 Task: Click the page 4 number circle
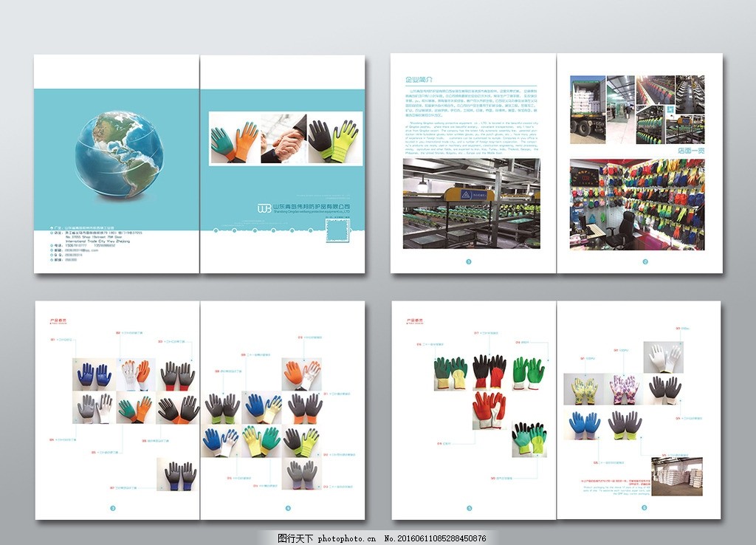pos(289,507)
